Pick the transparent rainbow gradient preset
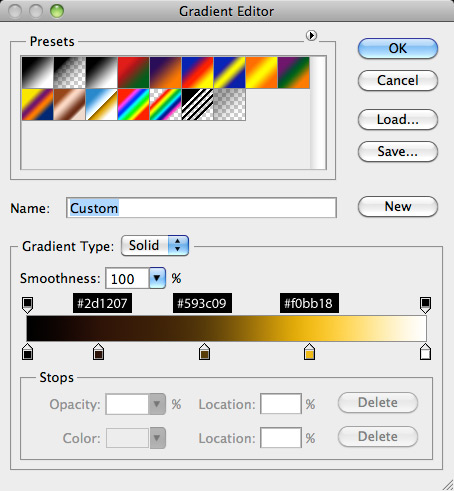This screenshot has width=454, height=491. pos(165,104)
